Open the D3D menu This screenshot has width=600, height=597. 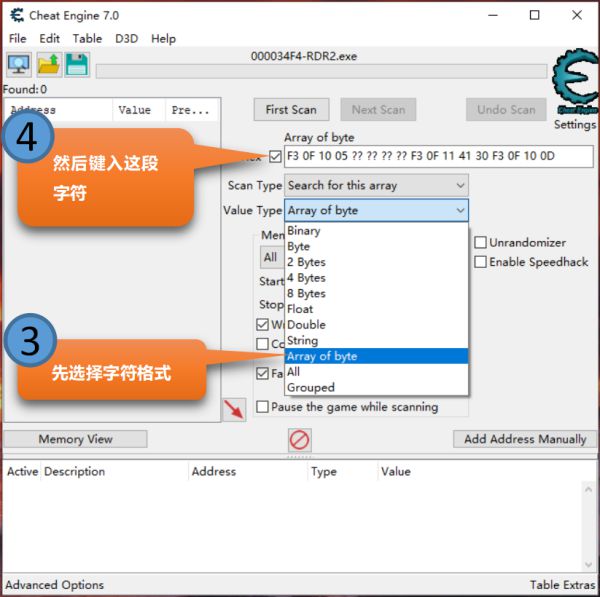pyautogui.click(x=126, y=38)
